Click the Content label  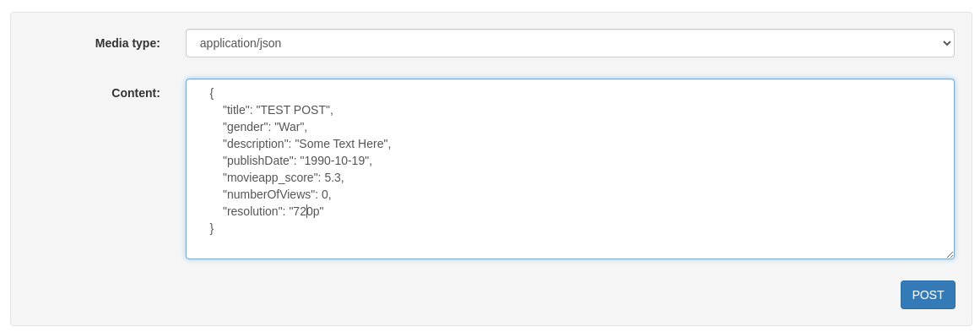pos(136,93)
